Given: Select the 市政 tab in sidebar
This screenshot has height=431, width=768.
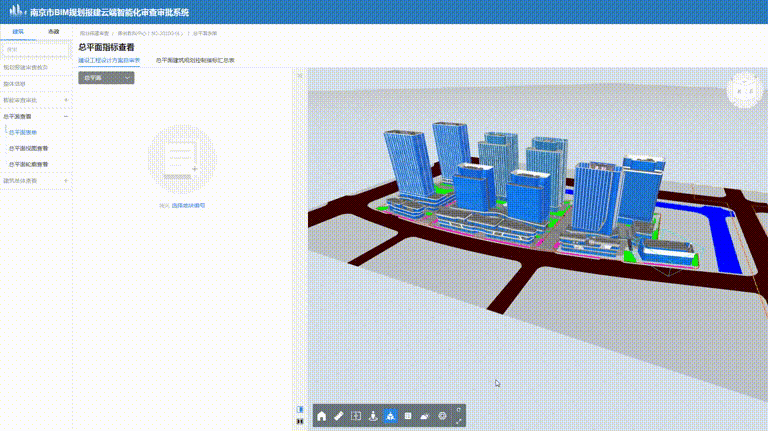Looking at the screenshot, I should 53,31.
